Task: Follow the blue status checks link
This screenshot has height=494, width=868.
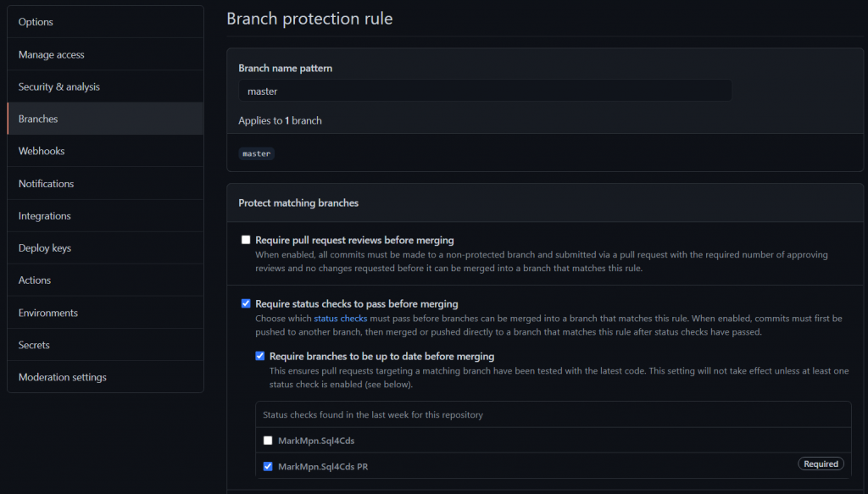Action: pyautogui.click(x=340, y=319)
